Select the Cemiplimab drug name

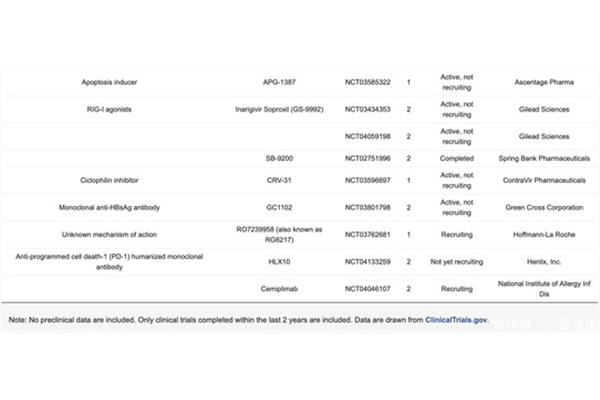pos(279,289)
